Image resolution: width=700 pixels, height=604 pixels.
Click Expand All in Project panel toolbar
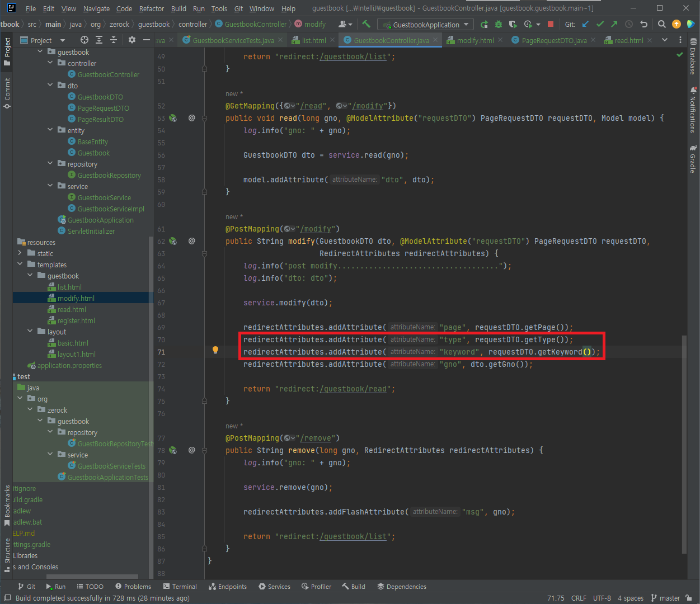click(99, 40)
